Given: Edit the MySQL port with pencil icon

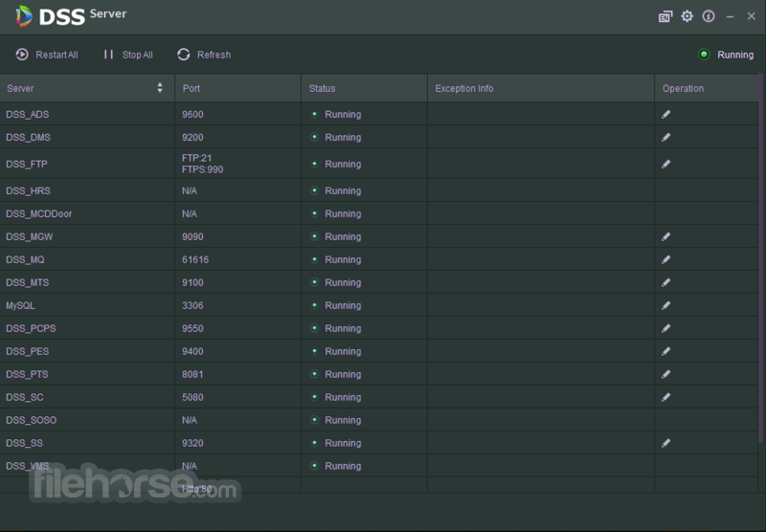Looking at the screenshot, I should [665, 305].
